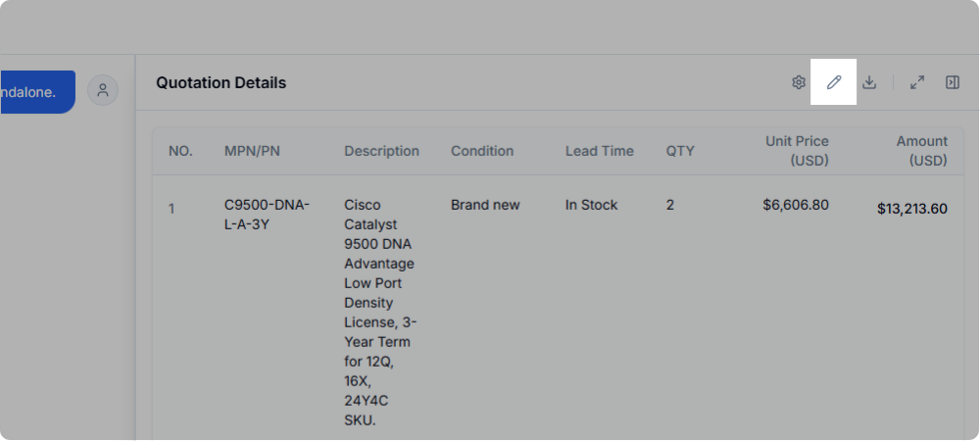Viewport: 980px width, 441px height.
Task: Collapse the Quotation Details side panel
Action: click(953, 83)
